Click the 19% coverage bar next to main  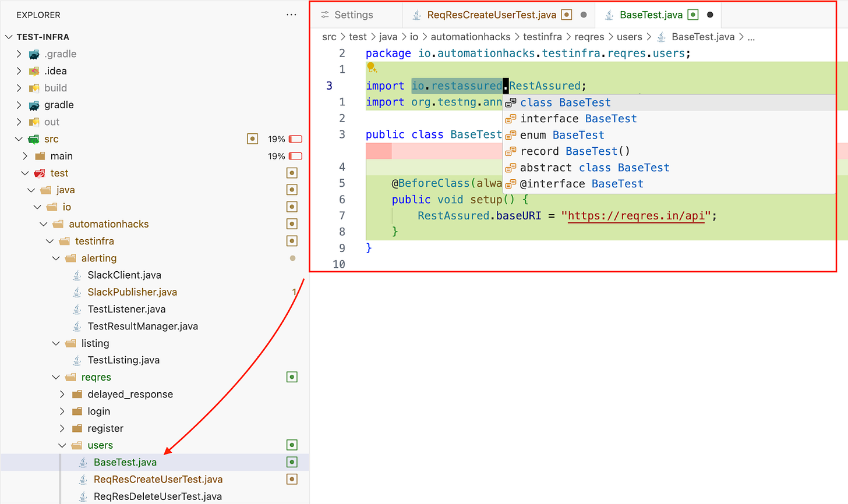[294, 155]
